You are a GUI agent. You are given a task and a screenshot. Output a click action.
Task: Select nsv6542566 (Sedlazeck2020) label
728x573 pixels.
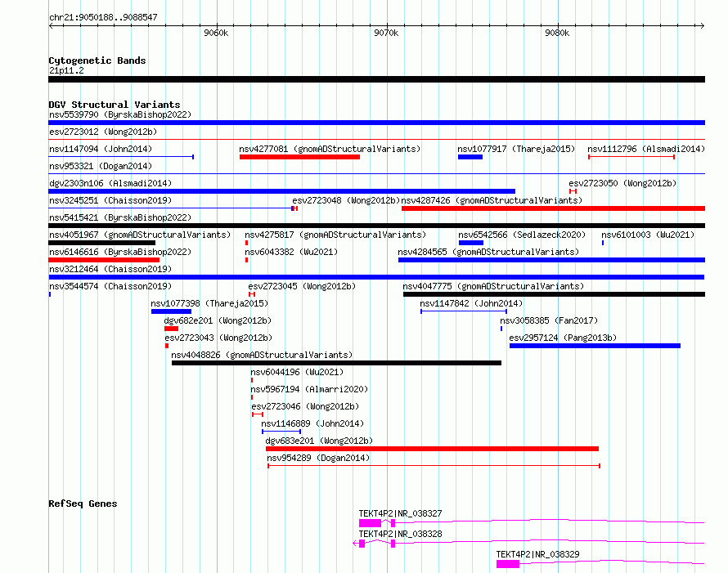(x=522, y=235)
